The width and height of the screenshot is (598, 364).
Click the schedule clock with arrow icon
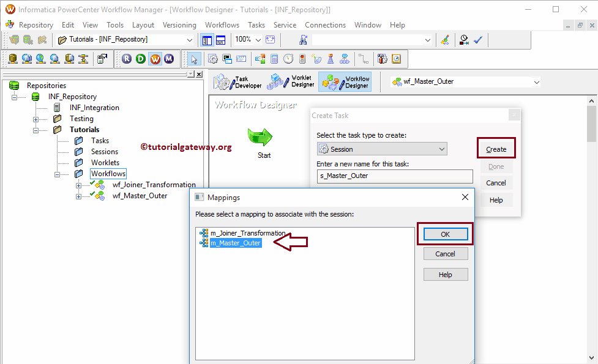pos(464,40)
